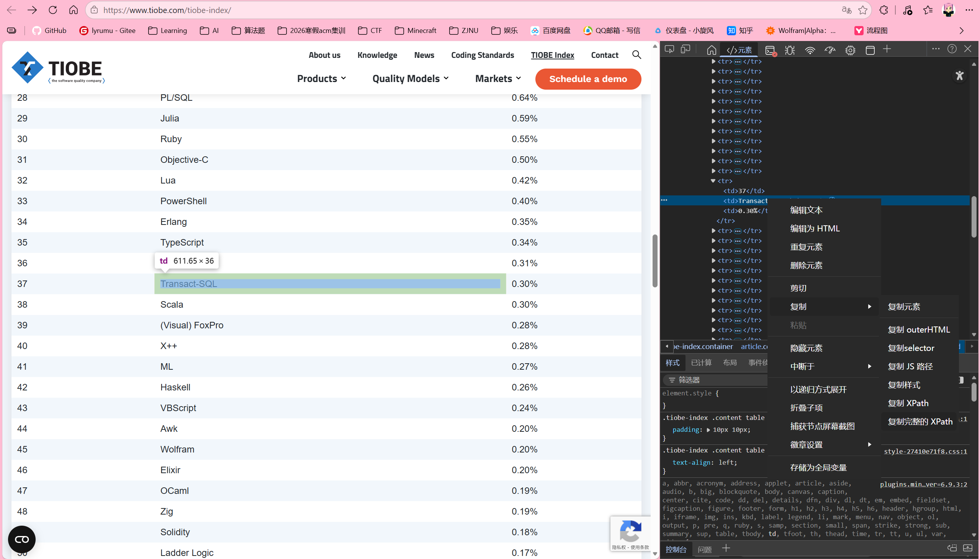Screen dimensions: 980x559
Task: Select 隐藏元素 in context menu
Action: pyautogui.click(x=824, y=348)
